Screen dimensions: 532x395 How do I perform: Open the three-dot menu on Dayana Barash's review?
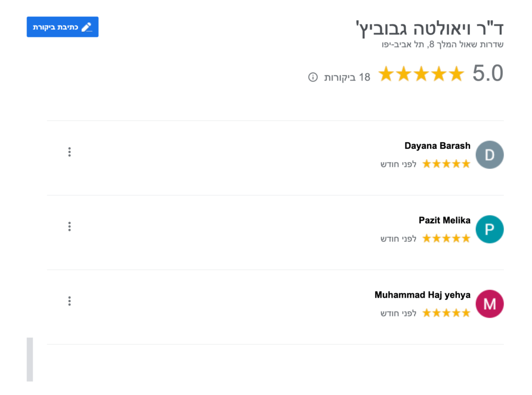(x=69, y=152)
